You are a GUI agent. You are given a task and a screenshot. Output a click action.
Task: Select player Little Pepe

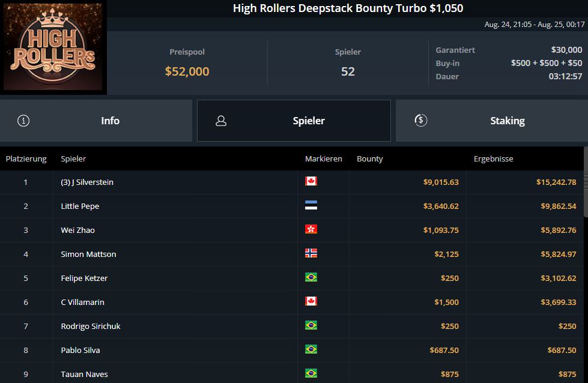[80, 206]
